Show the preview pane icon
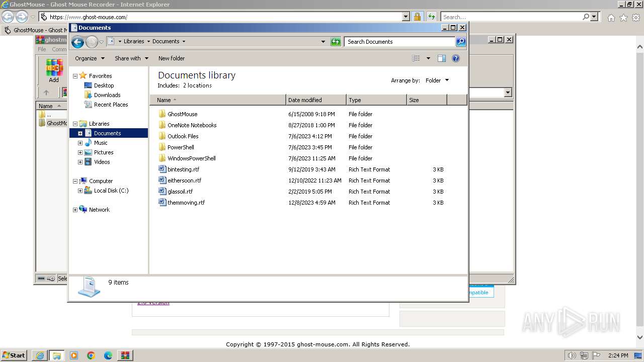The width and height of the screenshot is (644, 362). 441,58
